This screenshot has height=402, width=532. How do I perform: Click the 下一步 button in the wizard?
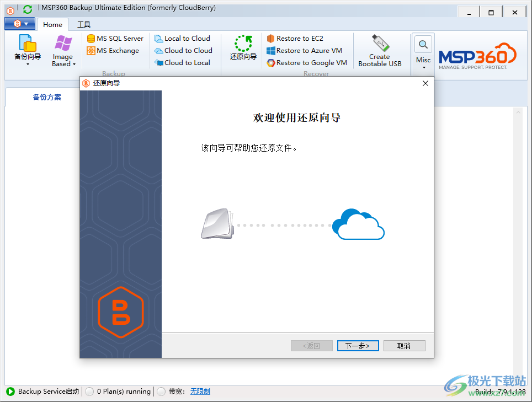(358, 345)
